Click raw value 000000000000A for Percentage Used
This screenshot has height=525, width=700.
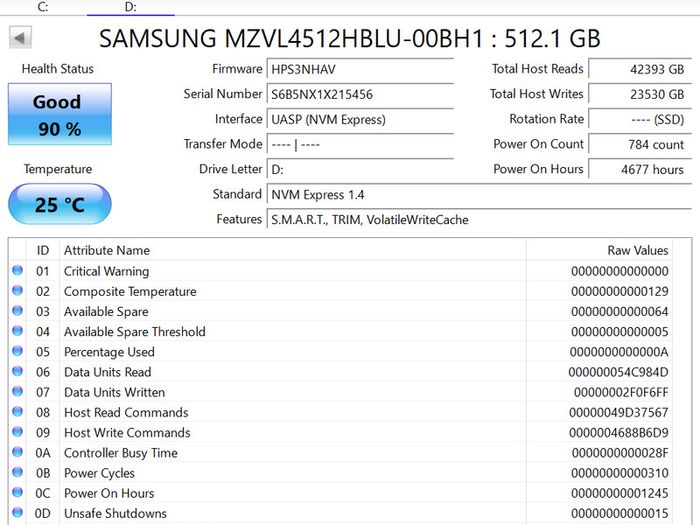619,352
